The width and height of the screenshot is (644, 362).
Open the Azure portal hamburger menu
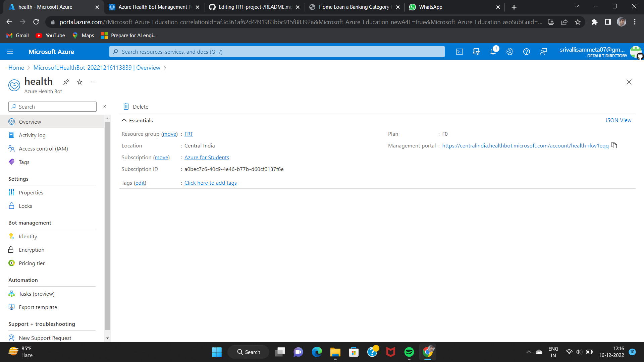coord(10,52)
